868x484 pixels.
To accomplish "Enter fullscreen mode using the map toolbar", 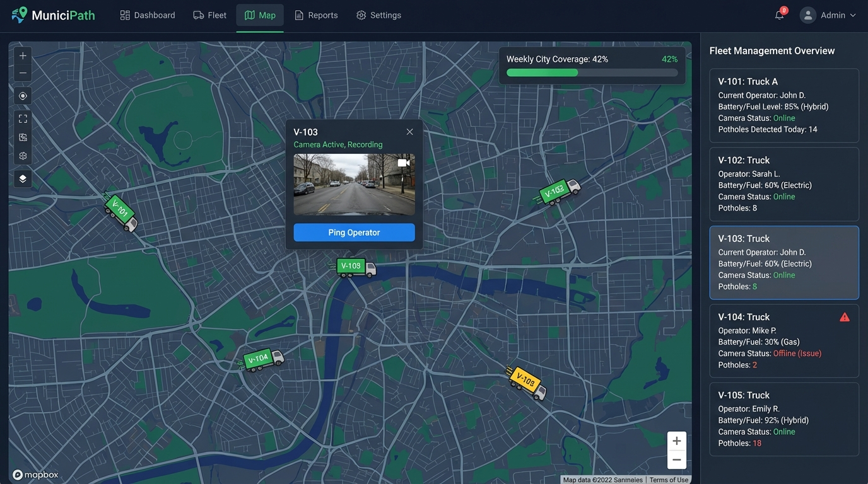I will coord(22,118).
